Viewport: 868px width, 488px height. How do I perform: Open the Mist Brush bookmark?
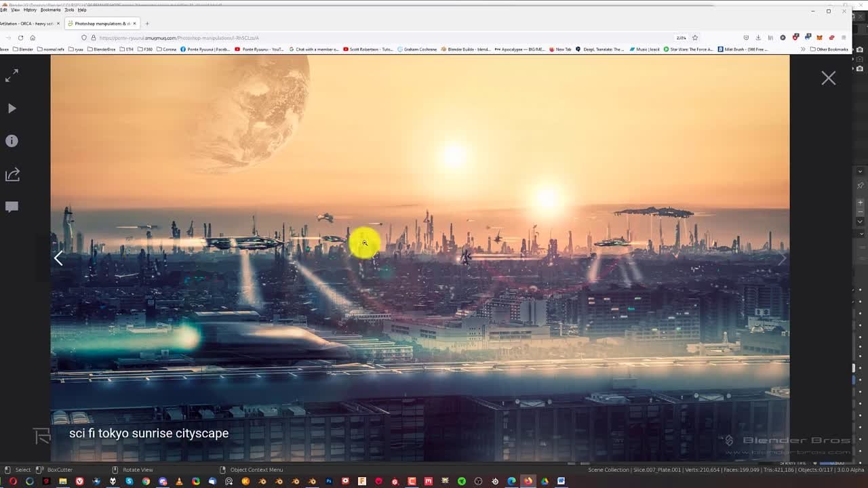744,49
